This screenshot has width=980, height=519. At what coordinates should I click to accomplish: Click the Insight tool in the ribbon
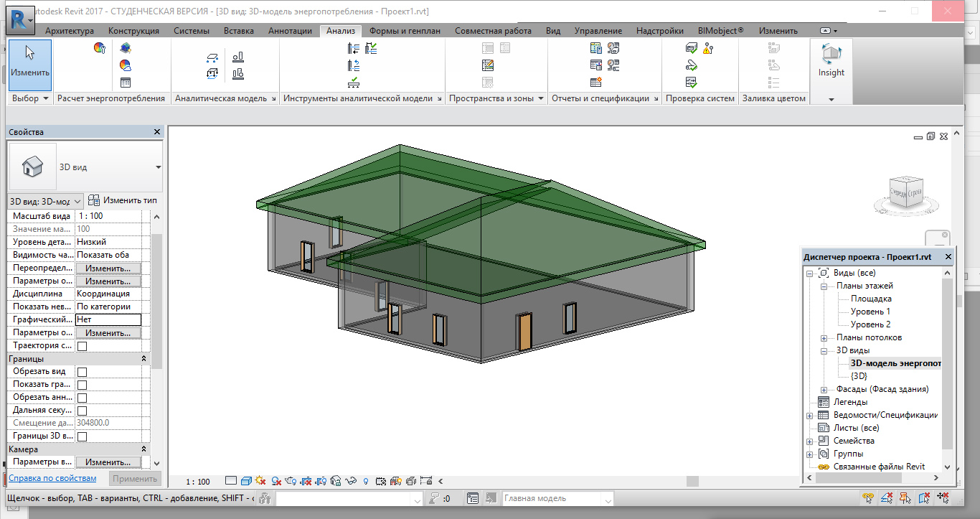point(831,60)
